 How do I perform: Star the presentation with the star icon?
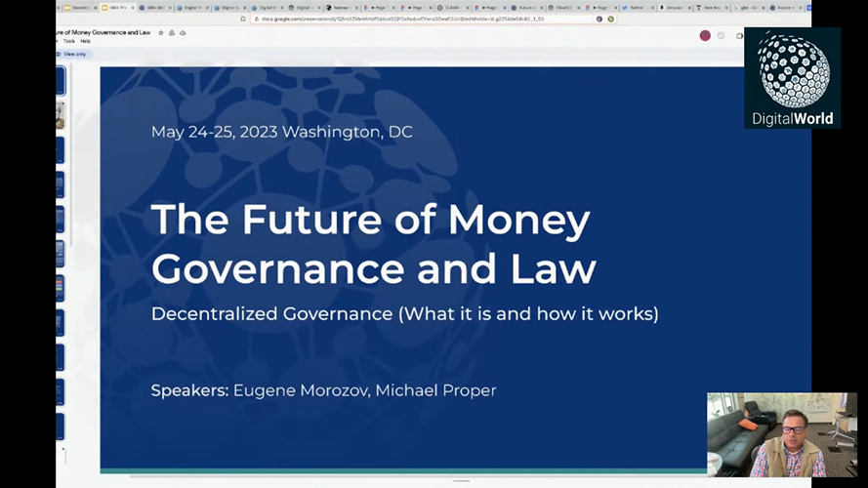[160, 32]
